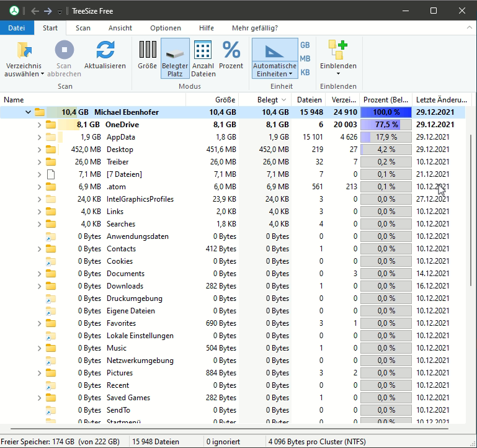
Task: Click the TreeSize app logo icon
Action: (x=14, y=11)
